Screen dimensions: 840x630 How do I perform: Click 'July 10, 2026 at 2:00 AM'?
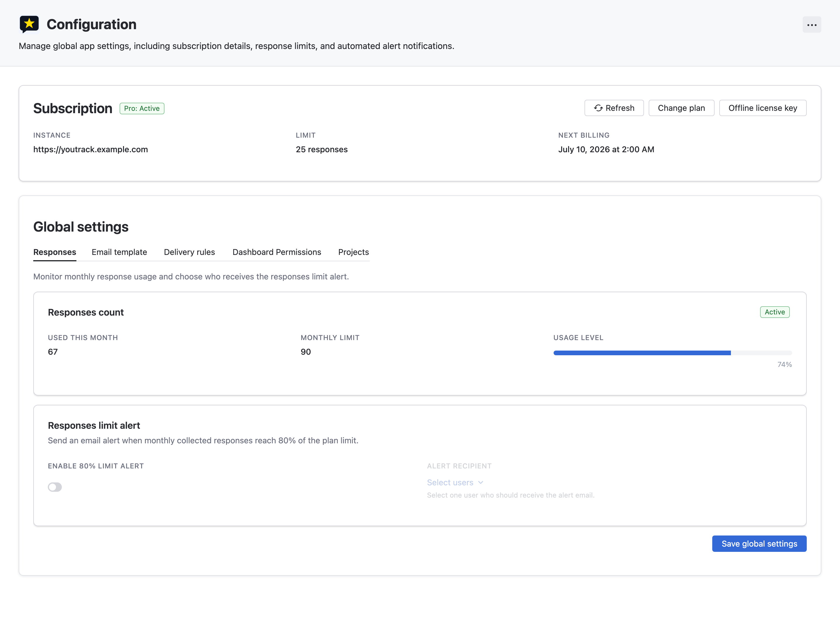[606, 150]
